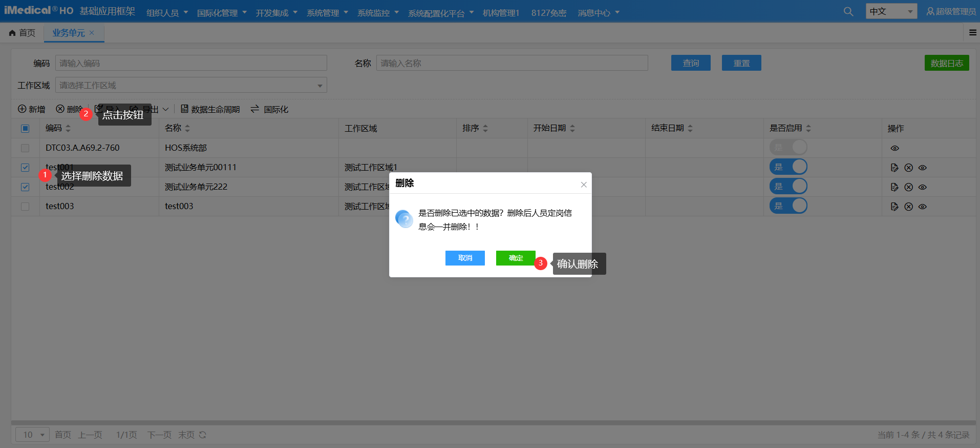
Task: Click the 取消 button in dialog
Action: 465,258
